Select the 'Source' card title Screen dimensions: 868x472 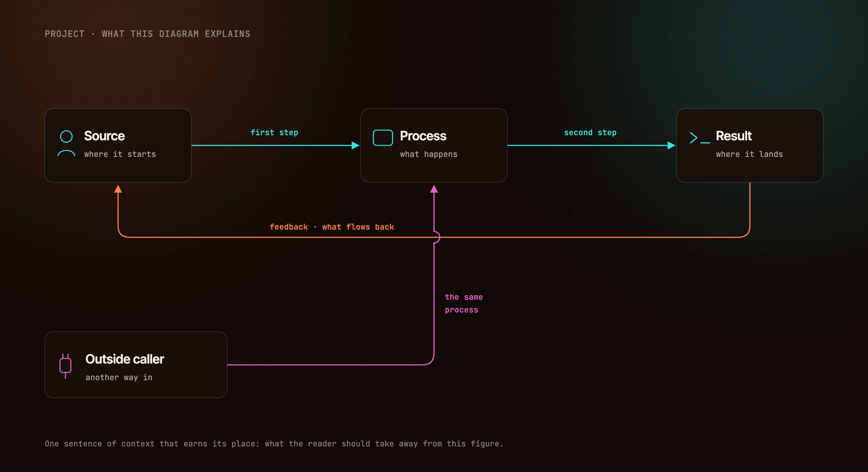104,136
